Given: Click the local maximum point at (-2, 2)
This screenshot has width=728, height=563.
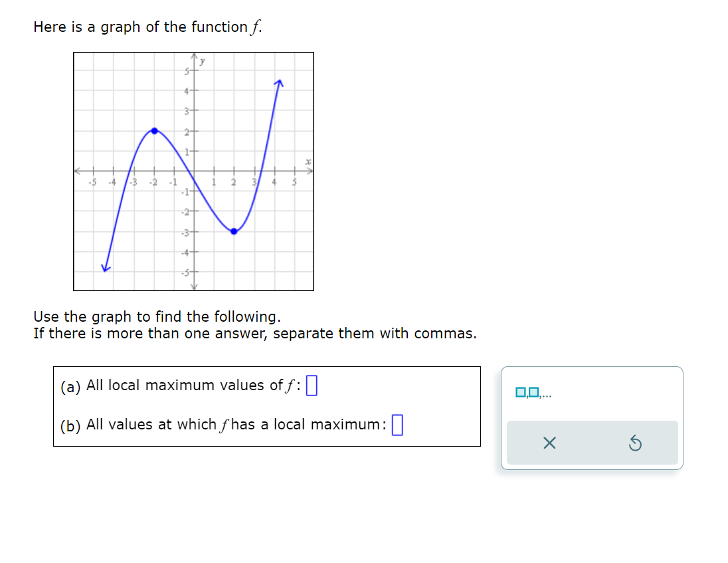Looking at the screenshot, I should (154, 131).
